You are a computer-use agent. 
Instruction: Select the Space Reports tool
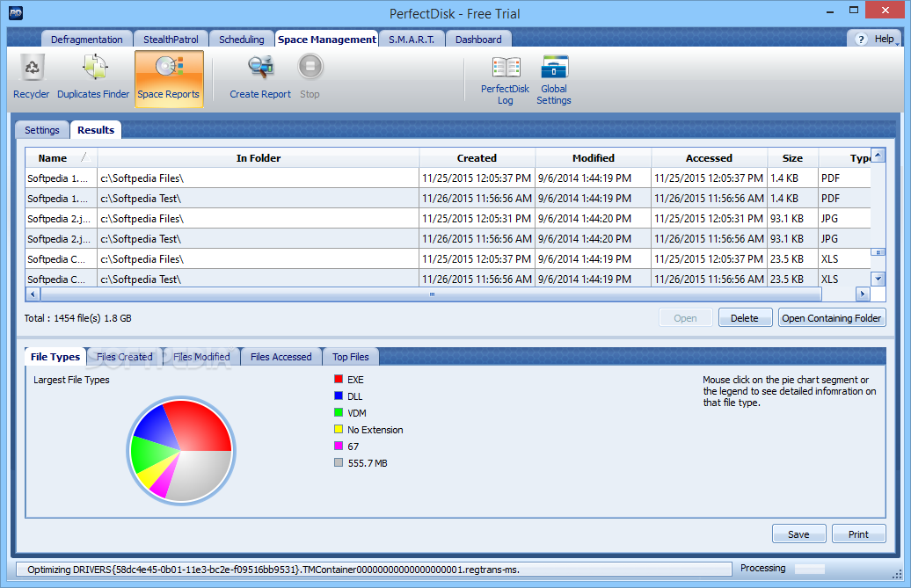pos(169,78)
